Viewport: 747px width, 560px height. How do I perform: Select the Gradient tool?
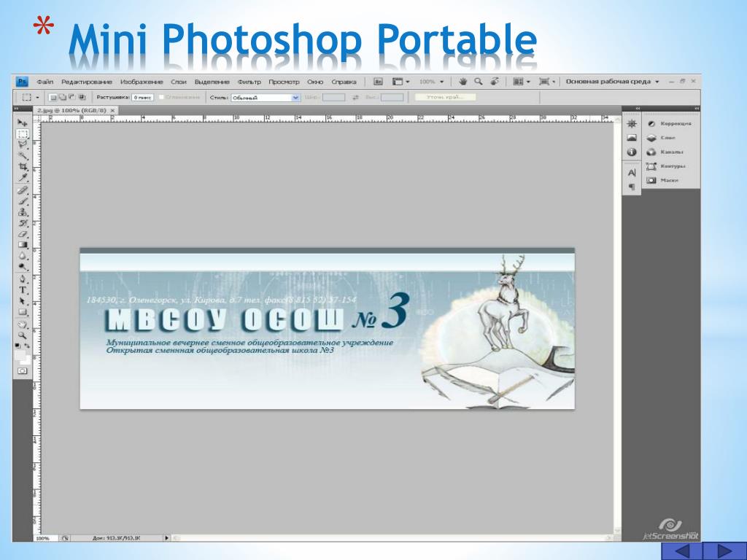coord(23,245)
